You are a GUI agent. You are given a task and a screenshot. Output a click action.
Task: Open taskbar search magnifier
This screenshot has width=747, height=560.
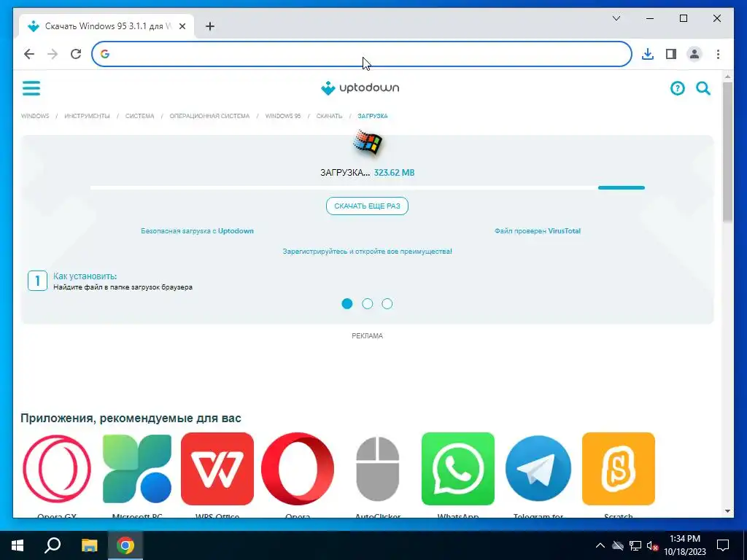pos(53,545)
